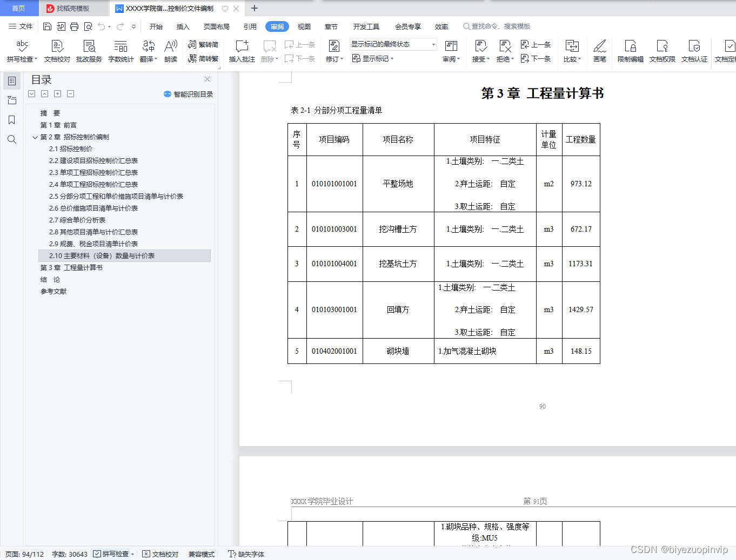This screenshot has height=560, width=736.
Task: Open 拒绝 dropdown arrow
Action: coord(512,59)
